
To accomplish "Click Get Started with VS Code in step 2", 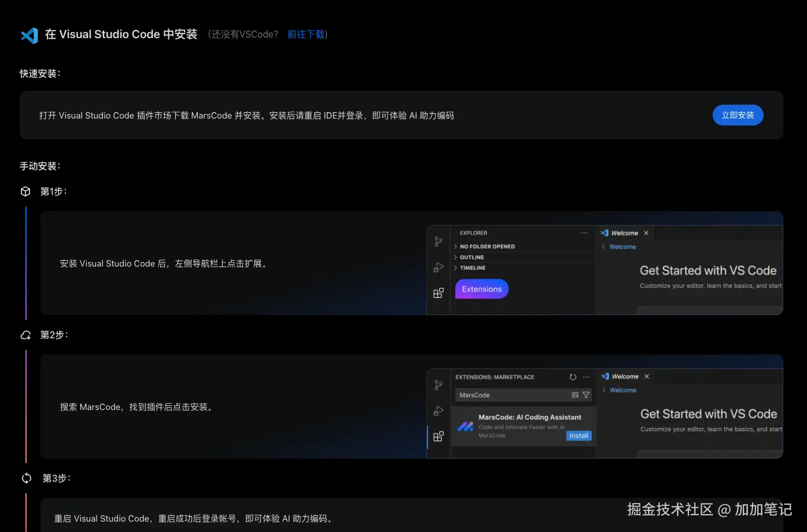I will point(709,414).
